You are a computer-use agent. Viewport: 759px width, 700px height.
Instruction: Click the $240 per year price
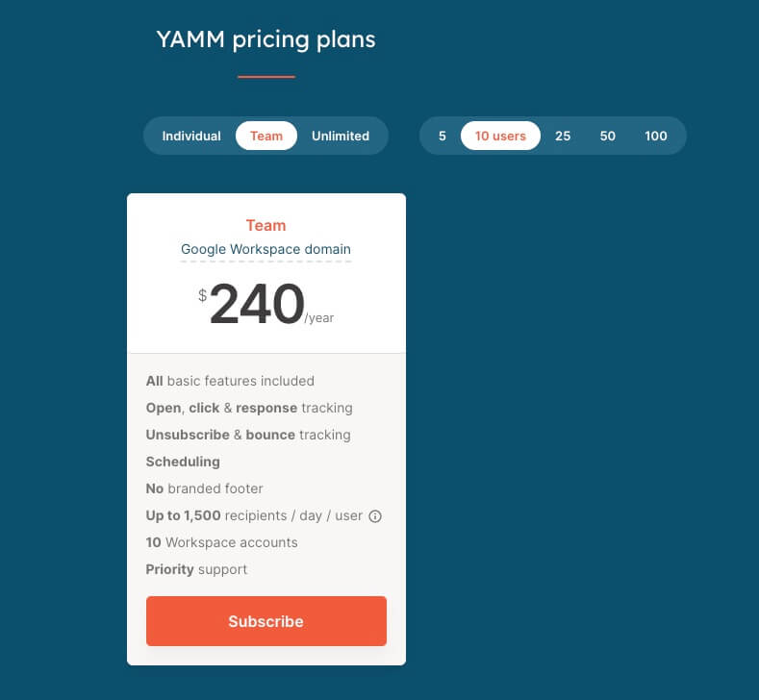click(258, 305)
